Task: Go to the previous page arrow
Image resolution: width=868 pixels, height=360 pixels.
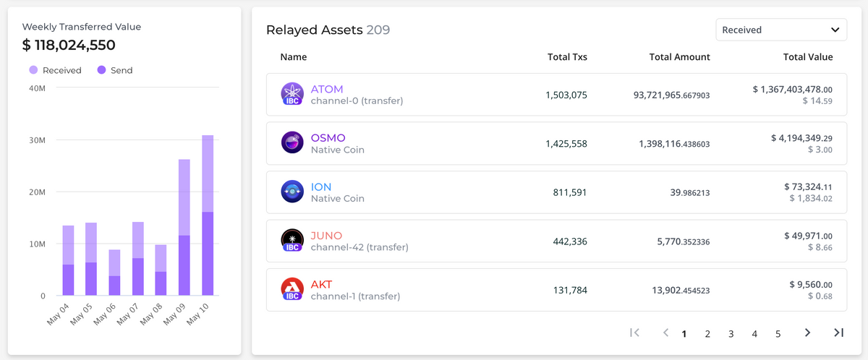Action: 665,333
